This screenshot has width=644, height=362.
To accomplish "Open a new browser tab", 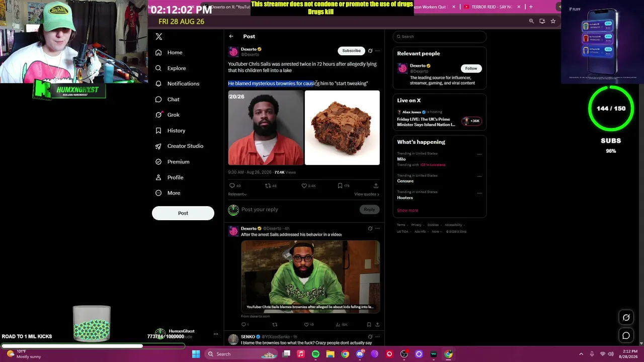I will (x=530, y=7).
